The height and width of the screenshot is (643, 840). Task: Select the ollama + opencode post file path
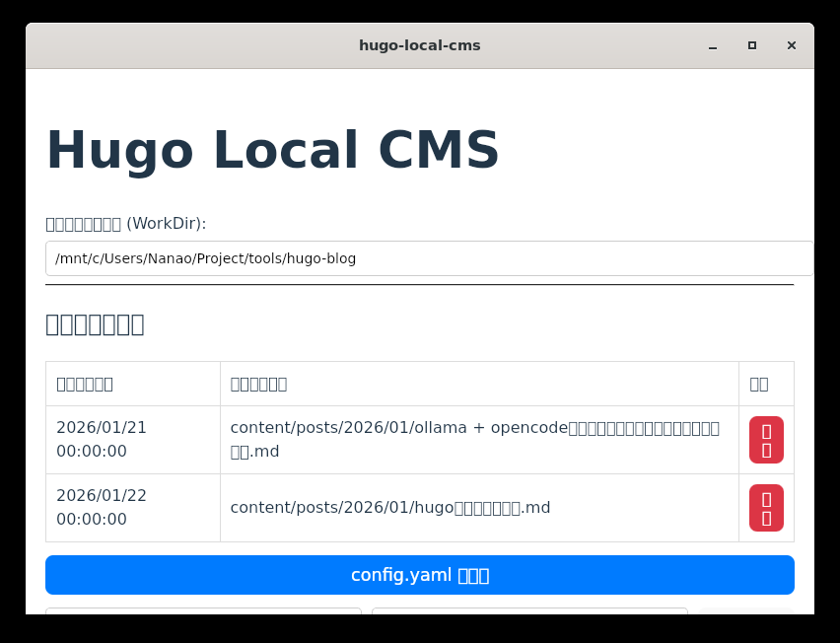474,440
